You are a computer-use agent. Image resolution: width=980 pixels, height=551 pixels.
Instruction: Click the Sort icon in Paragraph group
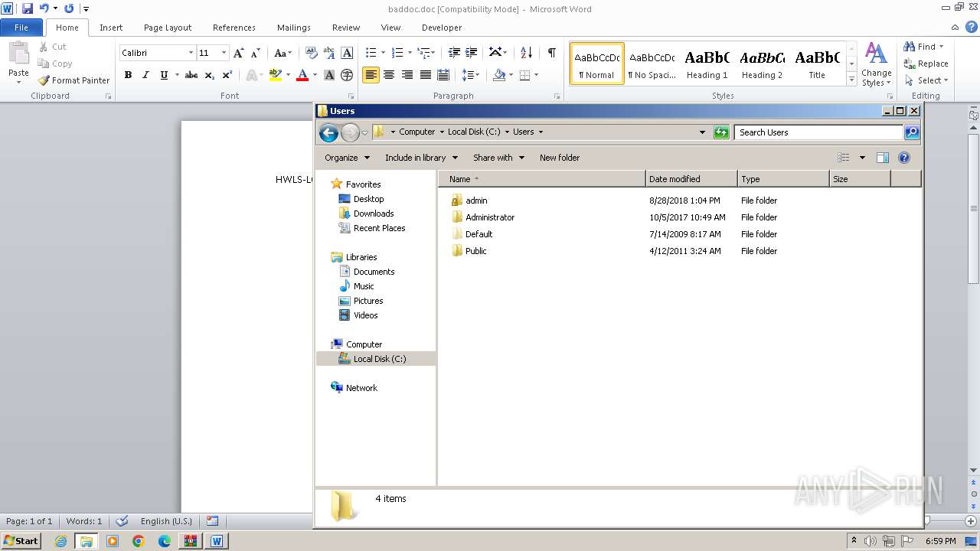pyautogui.click(x=526, y=53)
